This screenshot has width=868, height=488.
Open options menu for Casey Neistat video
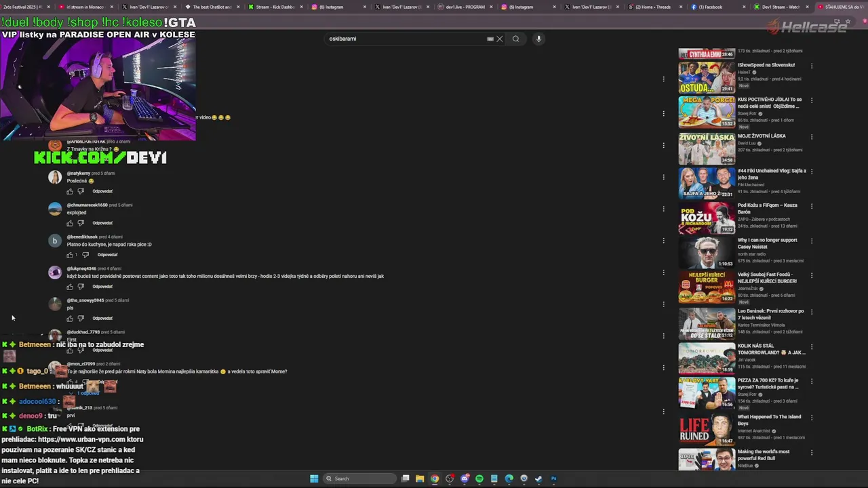[812, 241]
